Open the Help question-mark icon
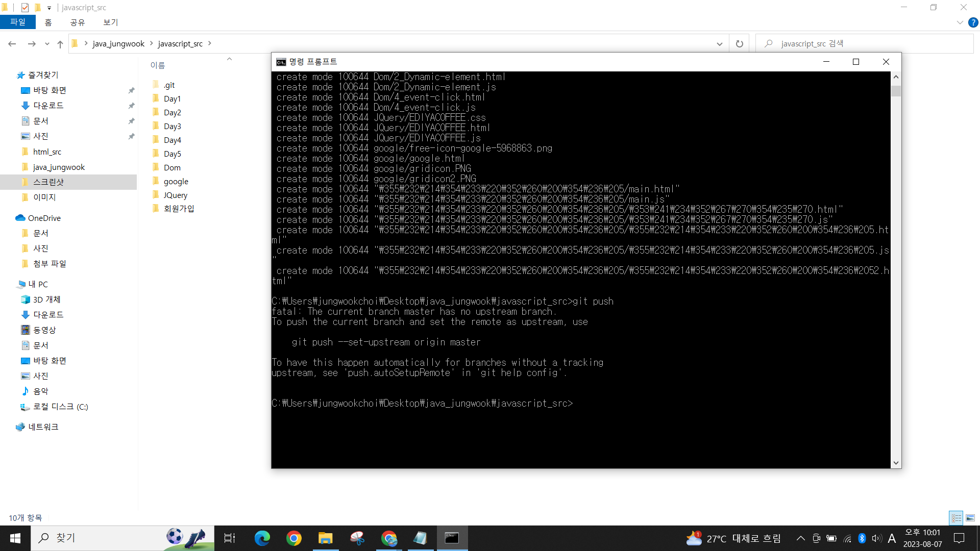This screenshot has height=551, width=980. click(x=973, y=22)
